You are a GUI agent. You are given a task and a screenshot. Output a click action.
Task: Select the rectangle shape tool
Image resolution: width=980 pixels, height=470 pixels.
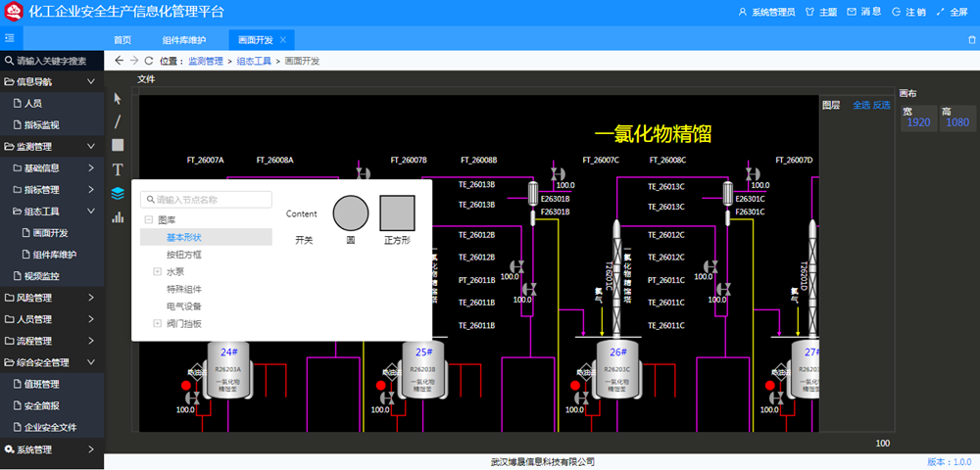(x=118, y=145)
